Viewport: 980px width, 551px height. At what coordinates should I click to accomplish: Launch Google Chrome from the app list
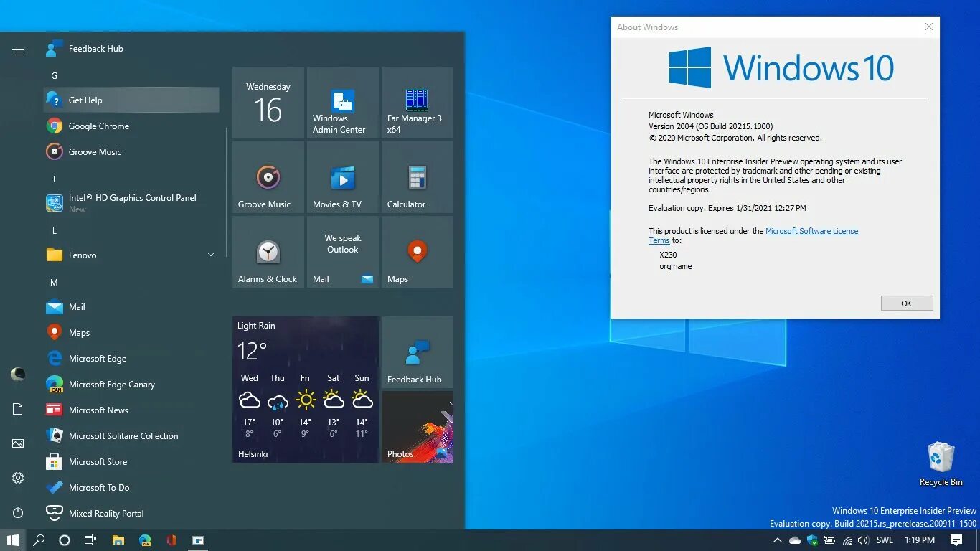[131, 126]
